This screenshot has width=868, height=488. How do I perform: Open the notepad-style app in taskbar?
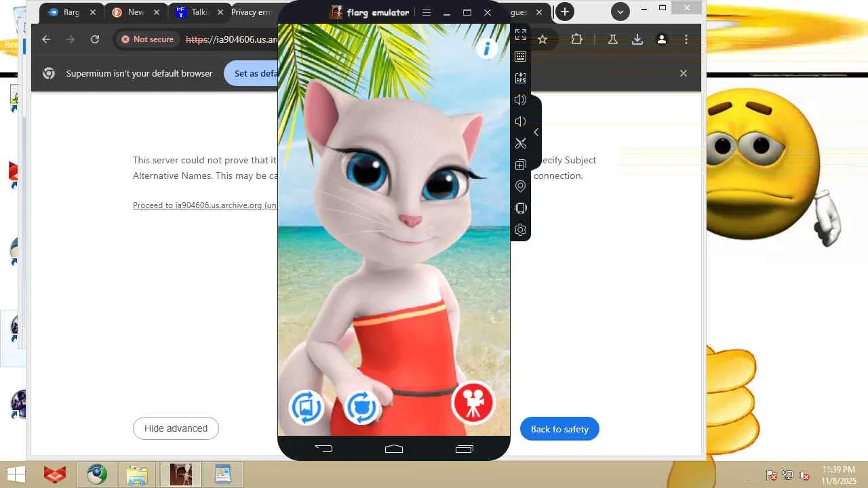(x=223, y=475)
